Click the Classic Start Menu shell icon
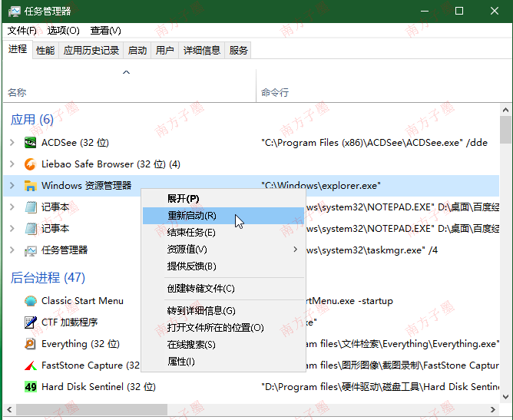The height and width of the screenshot is (420, 513). point(31,301)
